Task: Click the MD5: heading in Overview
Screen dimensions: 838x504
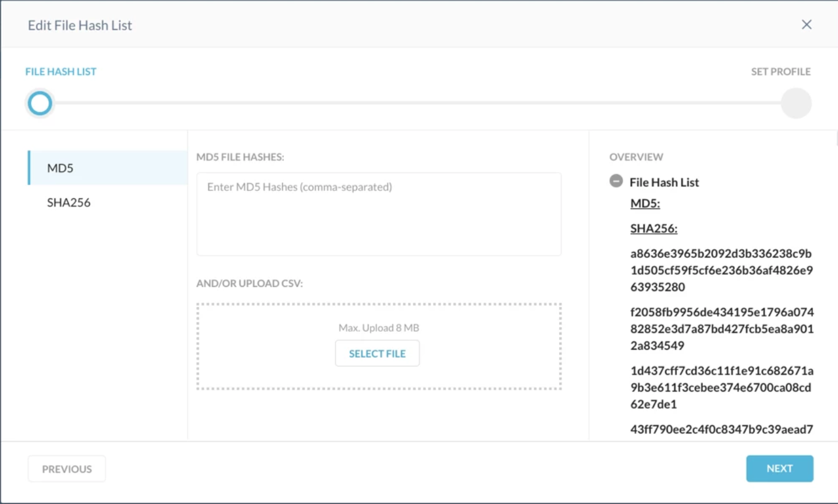Action: [x=645, y=203]
